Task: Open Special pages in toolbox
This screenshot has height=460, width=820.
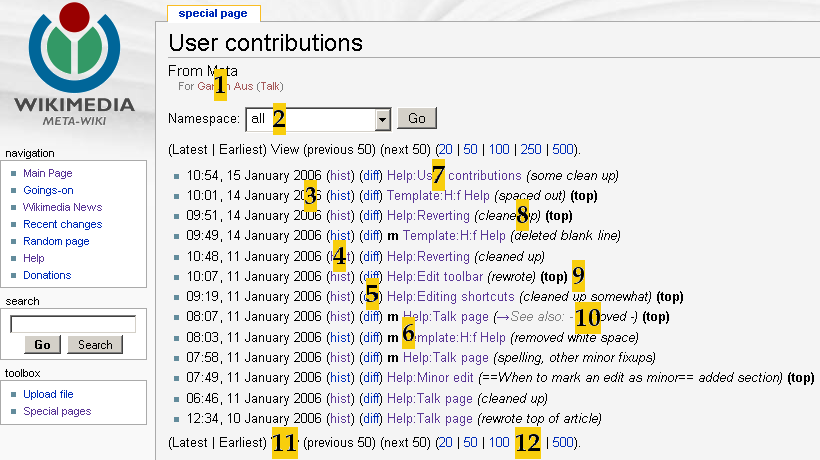Action: point(57,411)
